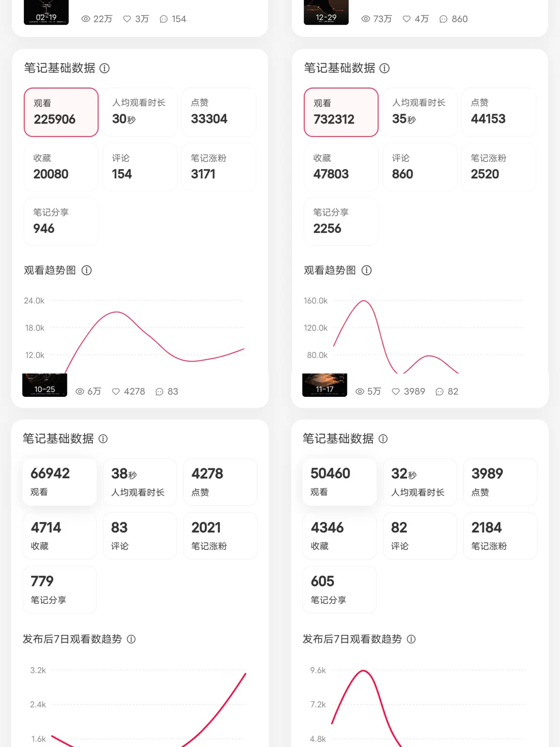Select the 评论 860 card

[x=420, y=167]
